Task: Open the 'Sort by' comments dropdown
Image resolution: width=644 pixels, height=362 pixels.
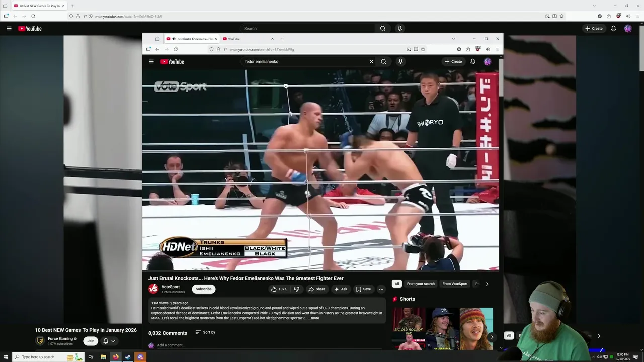Action: pos(205,332)
